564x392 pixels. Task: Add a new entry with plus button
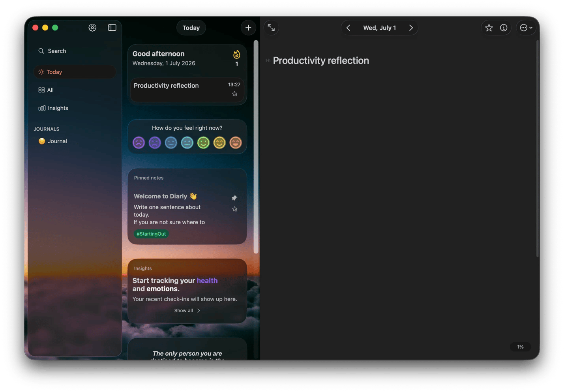(248, 28)
